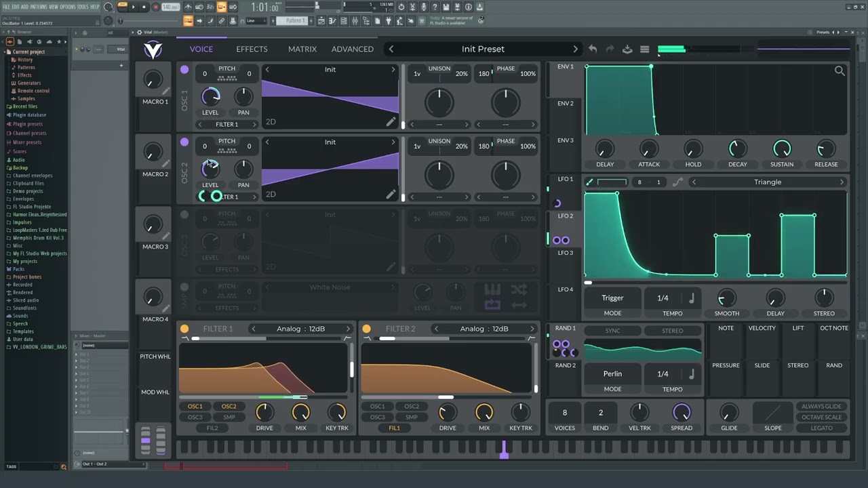
Task: Click the Vital logo icon
Action: (153, 49)
